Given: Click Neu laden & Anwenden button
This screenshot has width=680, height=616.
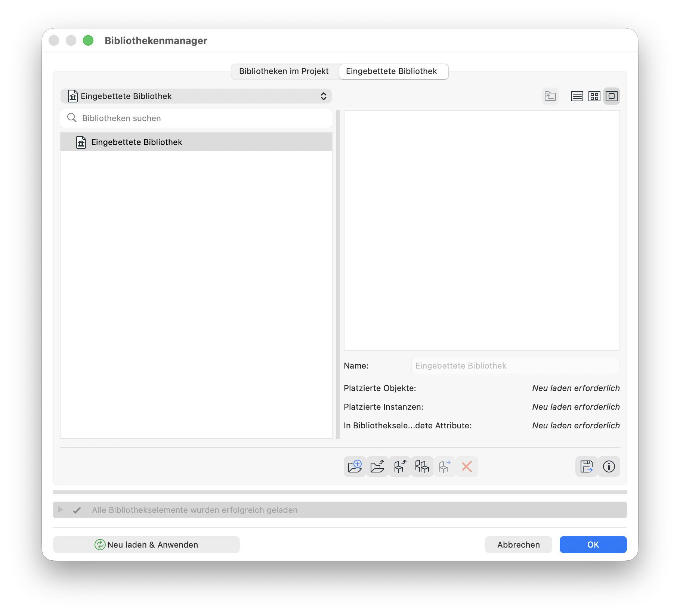Looking at the screenshot, I should pyautogui.click(x=146, y=545).
